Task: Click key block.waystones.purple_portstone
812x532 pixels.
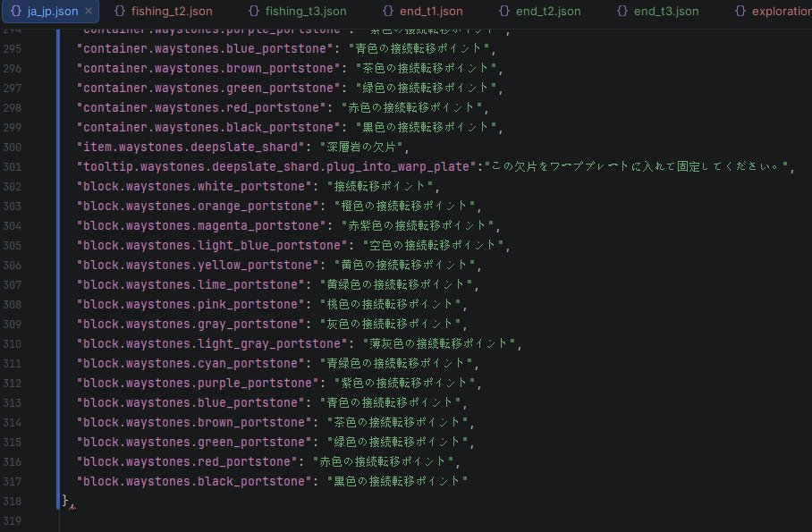Action: point(198,384)
